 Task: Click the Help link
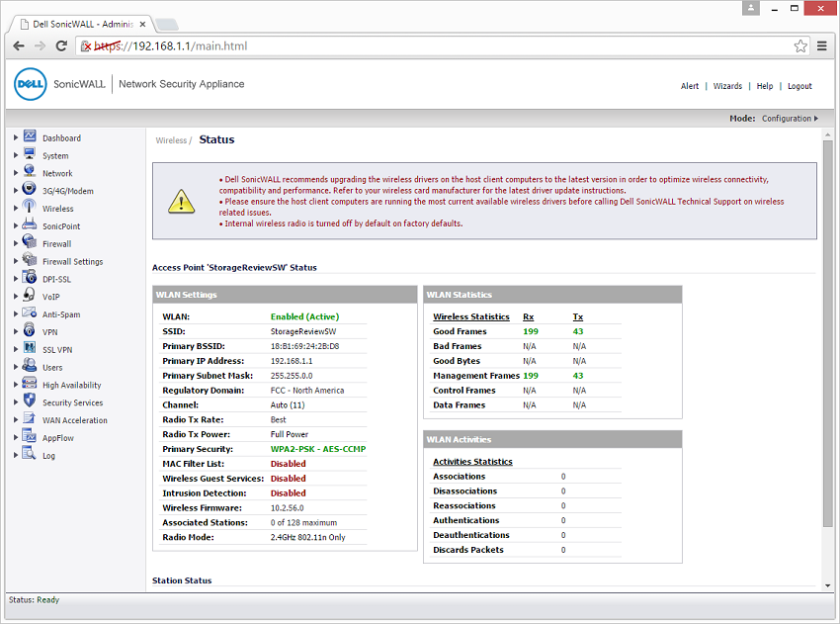[x=765, y=86]
